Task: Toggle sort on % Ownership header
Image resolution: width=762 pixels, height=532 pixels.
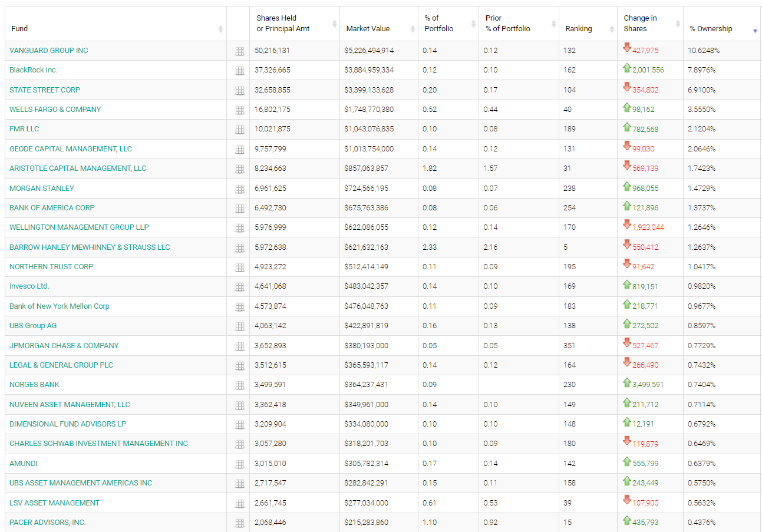Action: (722, 24)
